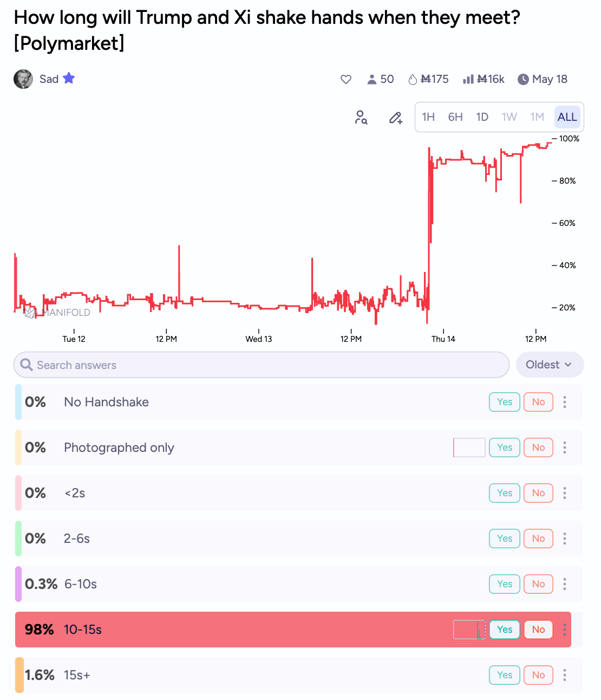Click the position bar on Photographed only
Viewport: 601px width, 700px height.
(x=469, y=448)
